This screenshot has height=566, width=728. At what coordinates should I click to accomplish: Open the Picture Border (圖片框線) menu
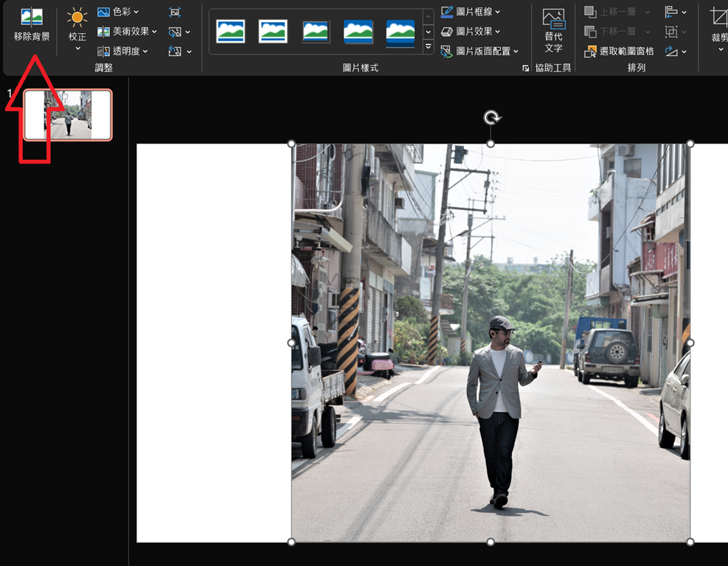click(471, 12)
